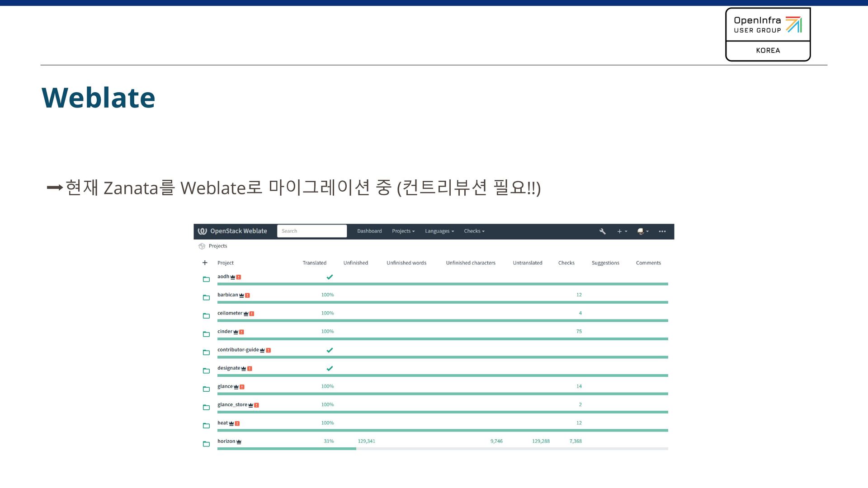Click the heat folder icon
Image resolution: width=868 pixels, height=488 pixels.
coord(206,426)
